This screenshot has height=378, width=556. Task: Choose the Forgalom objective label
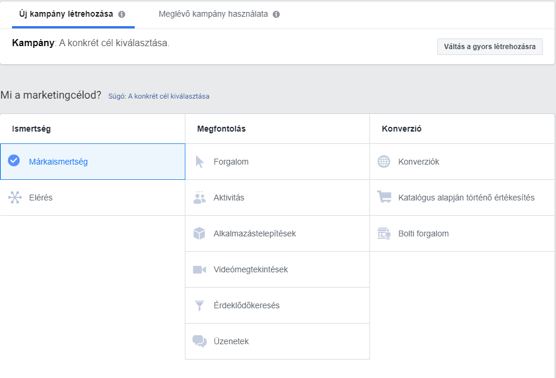231,162
